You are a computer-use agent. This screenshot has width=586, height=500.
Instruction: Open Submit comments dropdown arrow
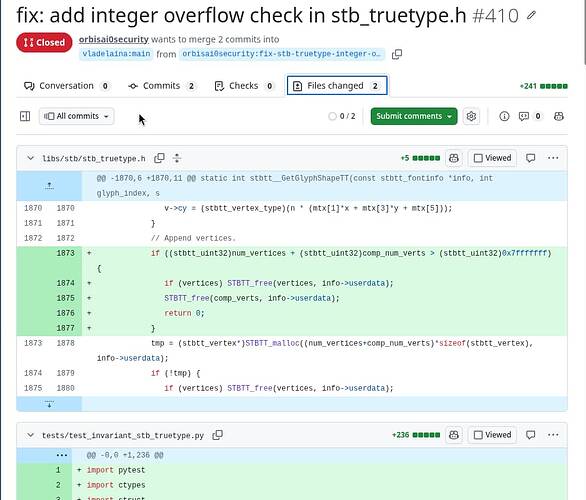pyautogui.click(x=450, y=116)
